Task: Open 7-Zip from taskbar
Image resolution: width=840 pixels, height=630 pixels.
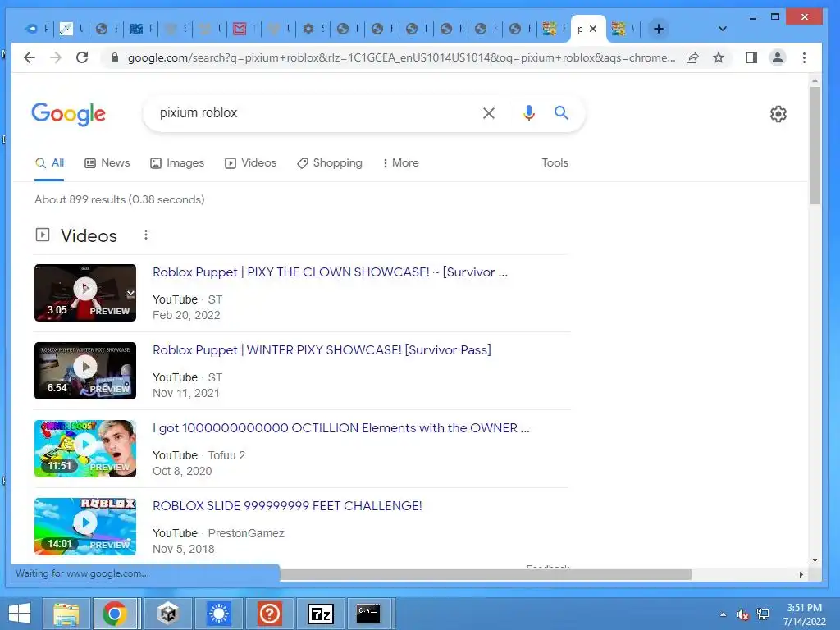Action: (x=321, y=614)
